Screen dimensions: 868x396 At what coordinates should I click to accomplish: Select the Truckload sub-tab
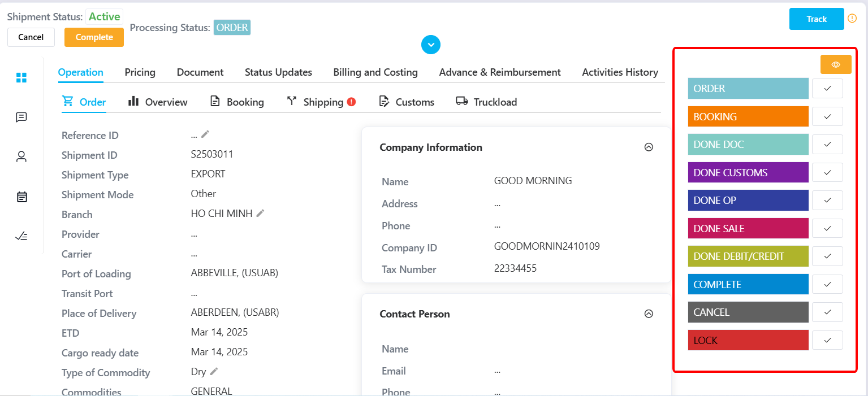[486, 102]
